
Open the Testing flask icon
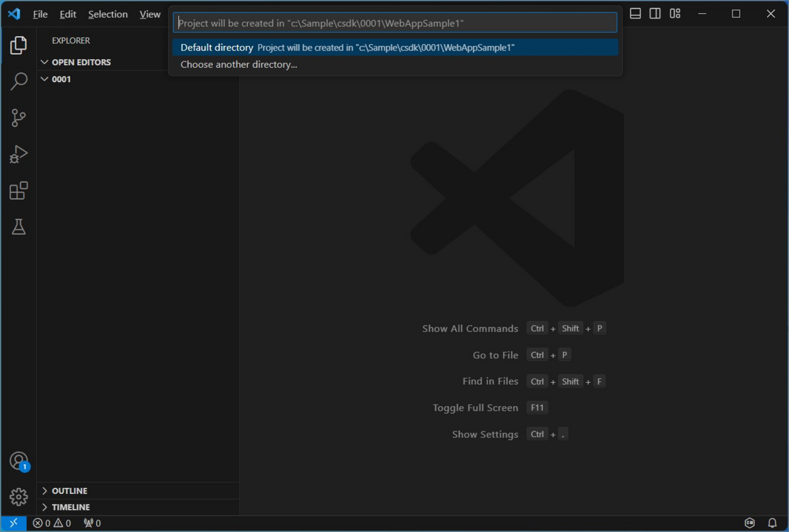(18, 227)
